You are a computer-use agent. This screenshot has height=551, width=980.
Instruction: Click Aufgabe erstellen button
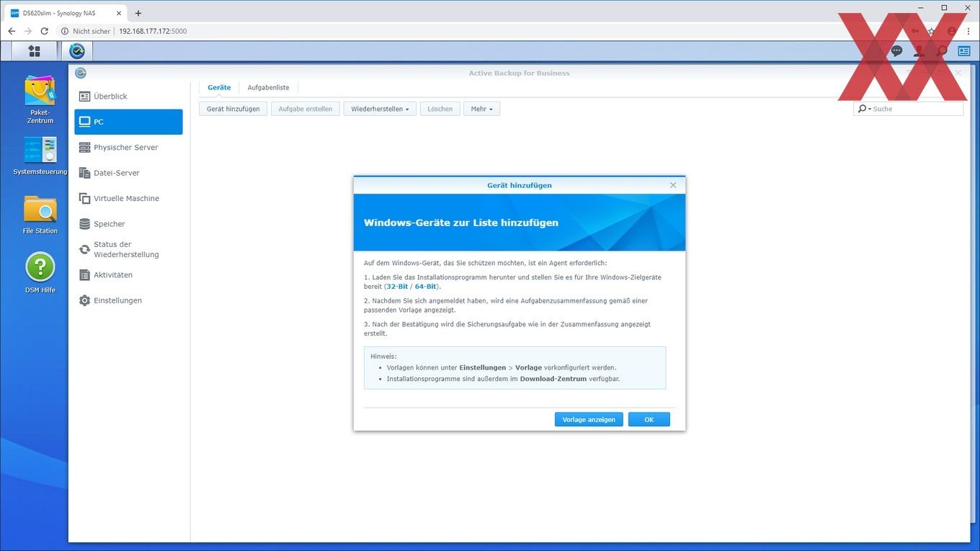306,109
